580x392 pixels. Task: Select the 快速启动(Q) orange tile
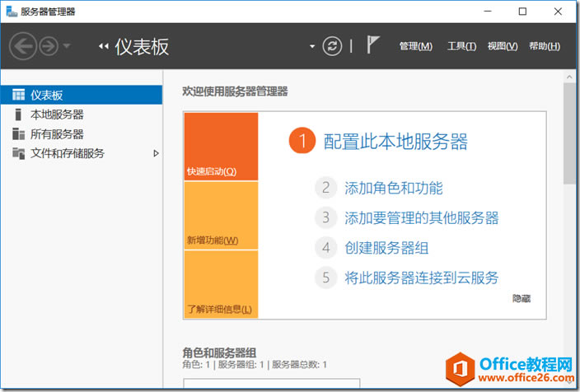[221, 147]
